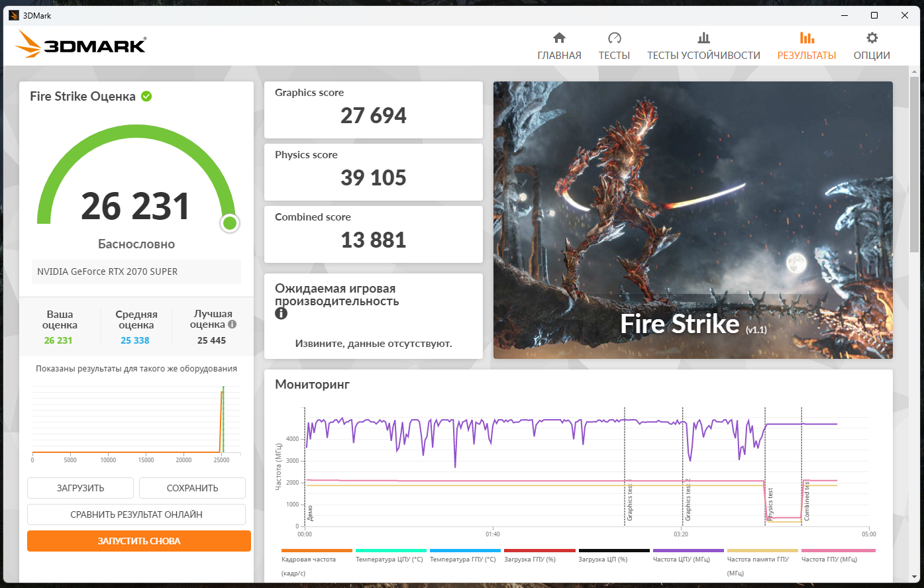The height and width of the screenshot is (588, 924).
Task: Click the 3DMark logo in the header
Action: point(81,45)
